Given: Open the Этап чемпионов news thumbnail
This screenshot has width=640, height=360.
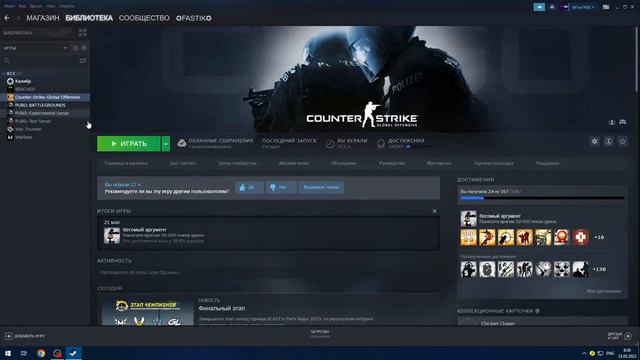Looking at the screenshot, I should (x=147, y=312).
